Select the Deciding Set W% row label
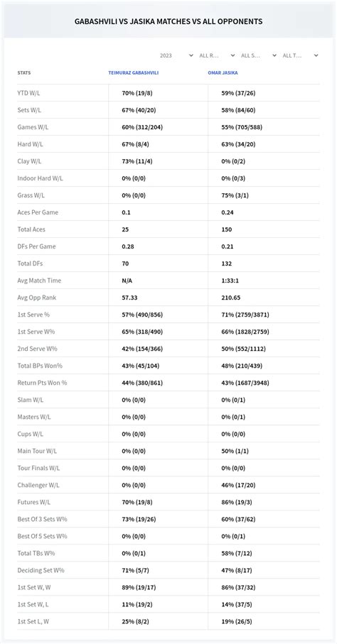 [41, 570]
